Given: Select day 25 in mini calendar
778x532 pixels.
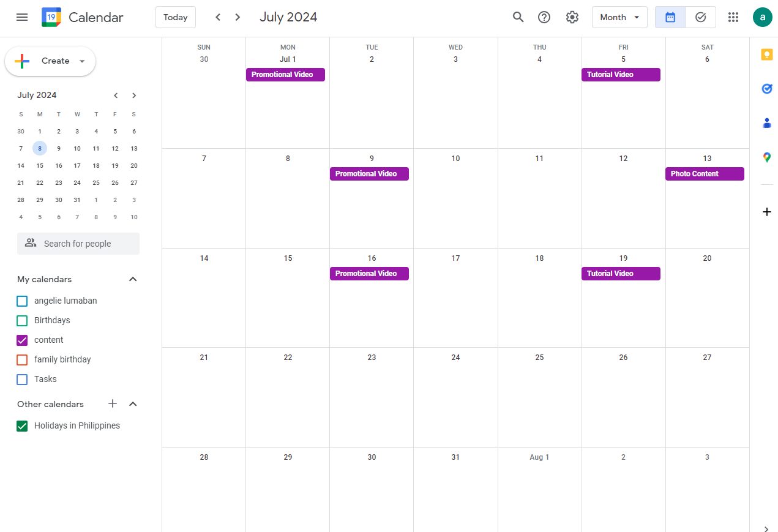Looking at the screenshot, I should tap(96, 182).
